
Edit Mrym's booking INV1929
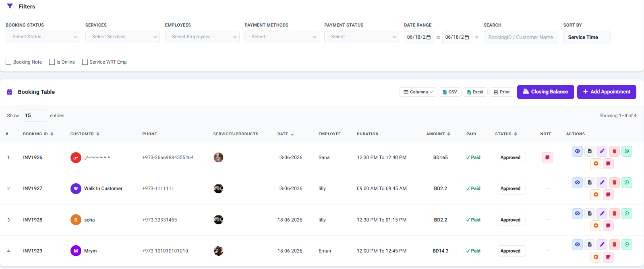602,244
